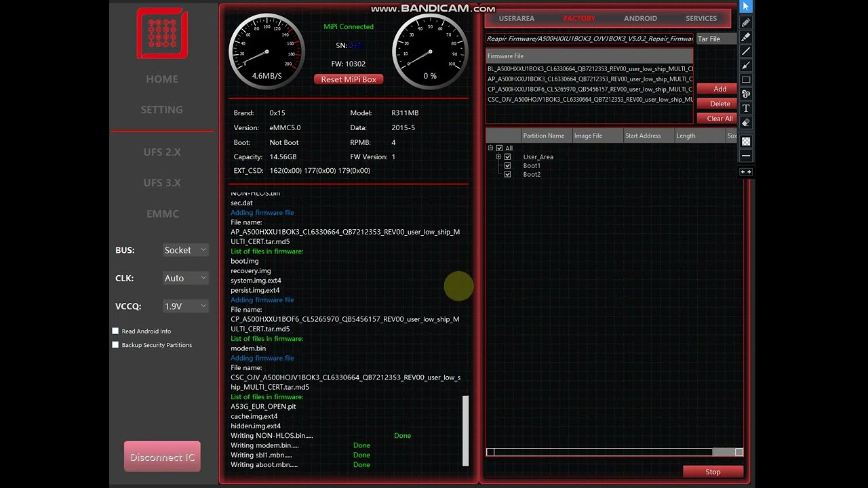868x488 pixels.
Task: Click the 'system.img.ext4' log entry
Action: pos(256,280)
